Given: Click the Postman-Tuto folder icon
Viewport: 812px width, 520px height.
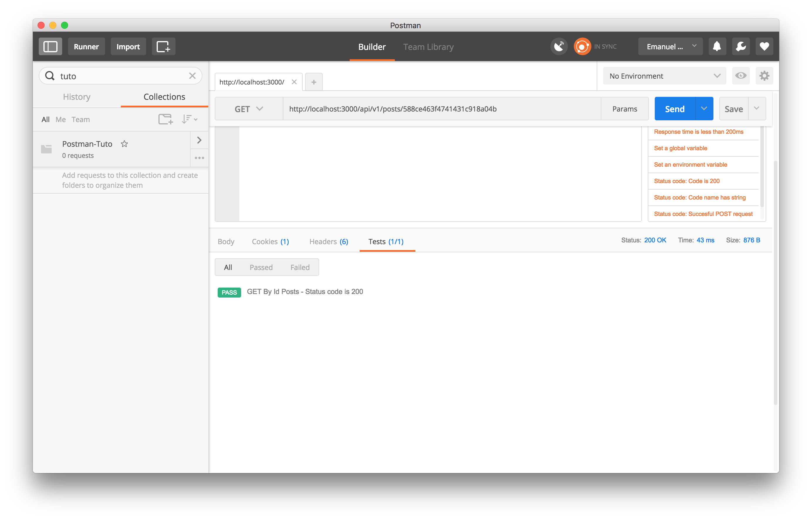Looking at the screenshot, I should coord(46,149).
